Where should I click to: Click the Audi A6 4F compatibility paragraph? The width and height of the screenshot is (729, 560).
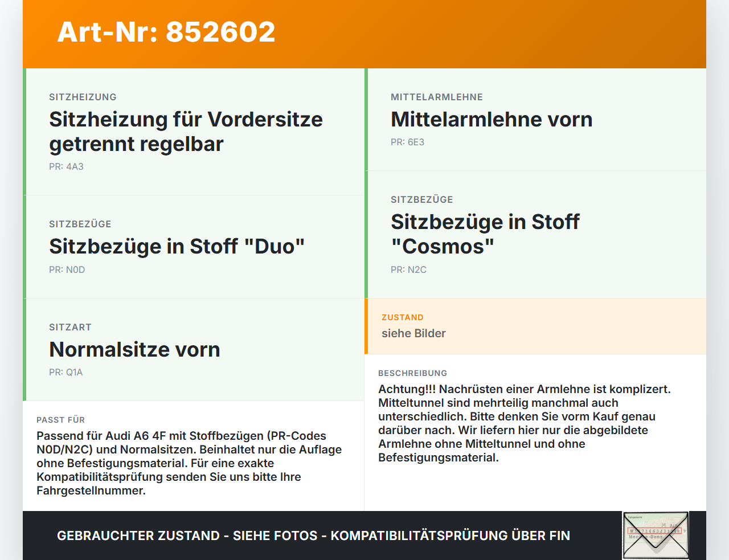189,463
